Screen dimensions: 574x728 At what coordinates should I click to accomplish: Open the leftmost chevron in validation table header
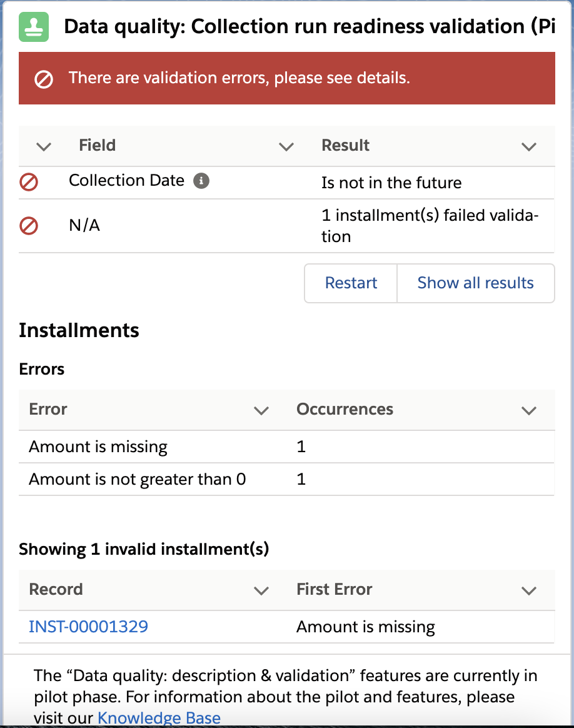coord(43,147)
